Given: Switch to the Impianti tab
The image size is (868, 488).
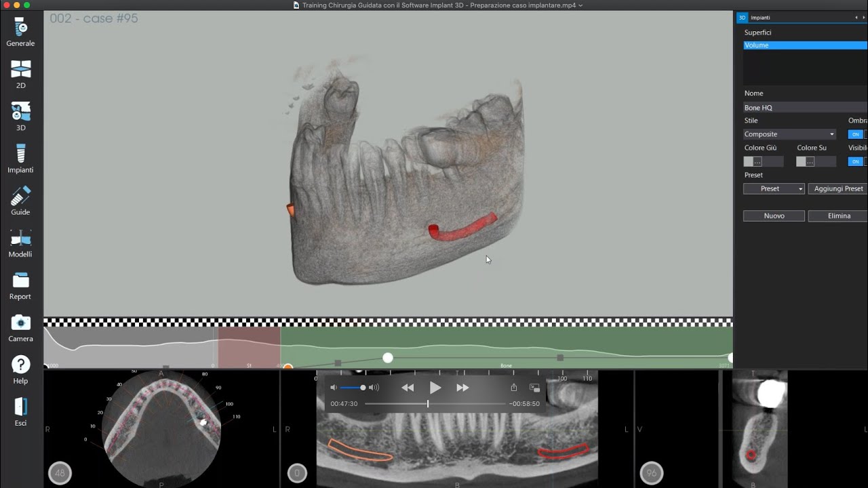Looking at the screenshot, I should tap(760, 18).
